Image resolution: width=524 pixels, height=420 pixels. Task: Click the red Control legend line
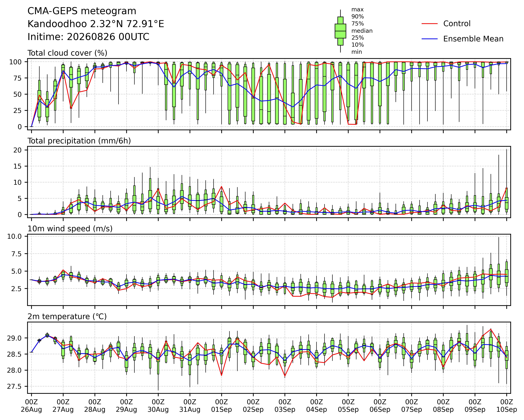tap(429, 24)
